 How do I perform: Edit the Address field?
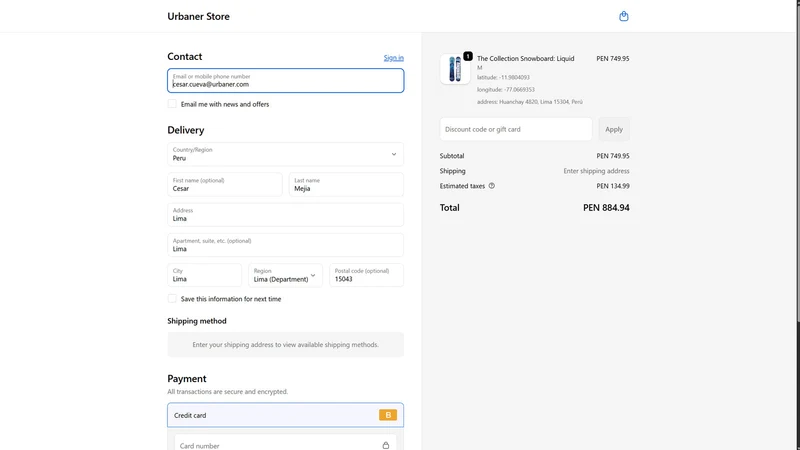[x=285, y=215]
